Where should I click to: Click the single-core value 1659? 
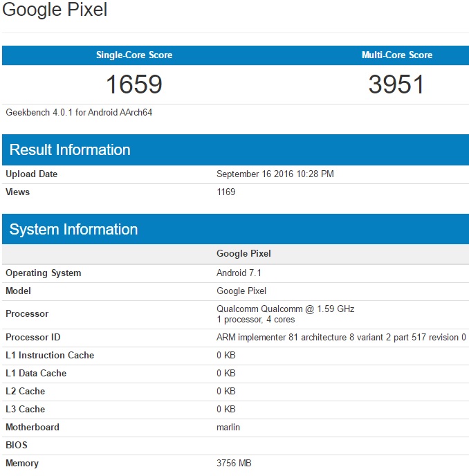click(x=134, y=84)
